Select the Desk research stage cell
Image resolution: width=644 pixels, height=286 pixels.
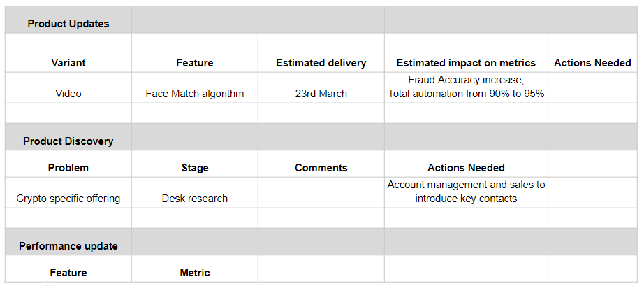point(195,199)
